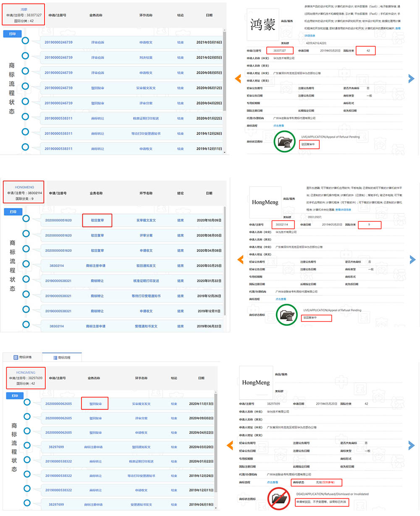Click scroll-up arrow of the 38307327 flow list
The image size is (420, 516).
(224, 30)
